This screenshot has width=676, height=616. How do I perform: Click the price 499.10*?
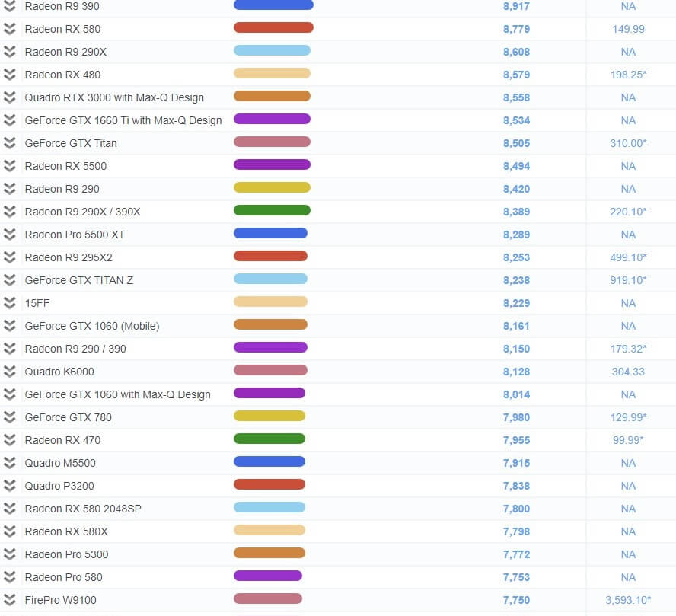point(628,257)
